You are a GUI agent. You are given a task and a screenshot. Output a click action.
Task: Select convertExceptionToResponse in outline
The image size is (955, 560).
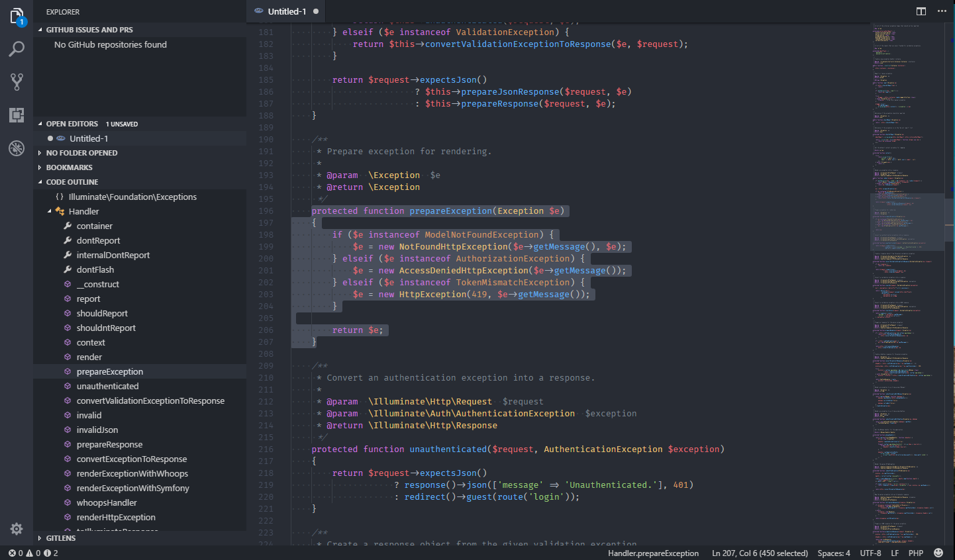click(140, 459)
